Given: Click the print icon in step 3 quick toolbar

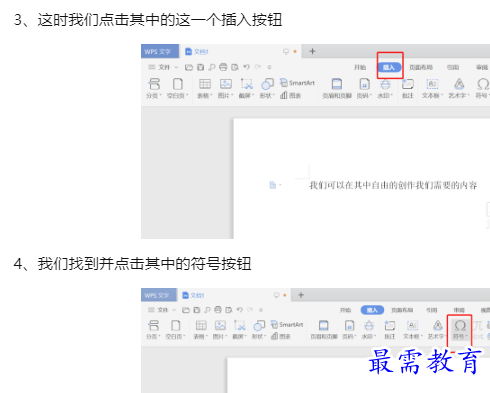Looking at the screenshot, I should 223,67.
